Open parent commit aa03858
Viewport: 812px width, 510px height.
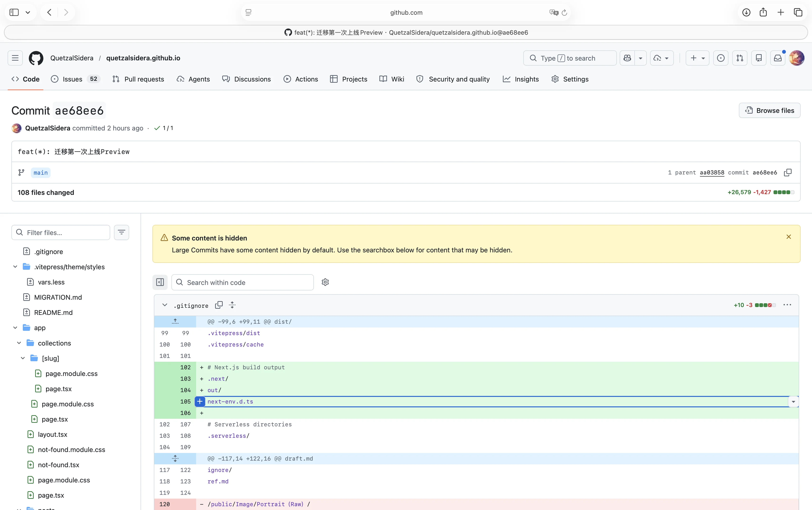pos(712,172)
